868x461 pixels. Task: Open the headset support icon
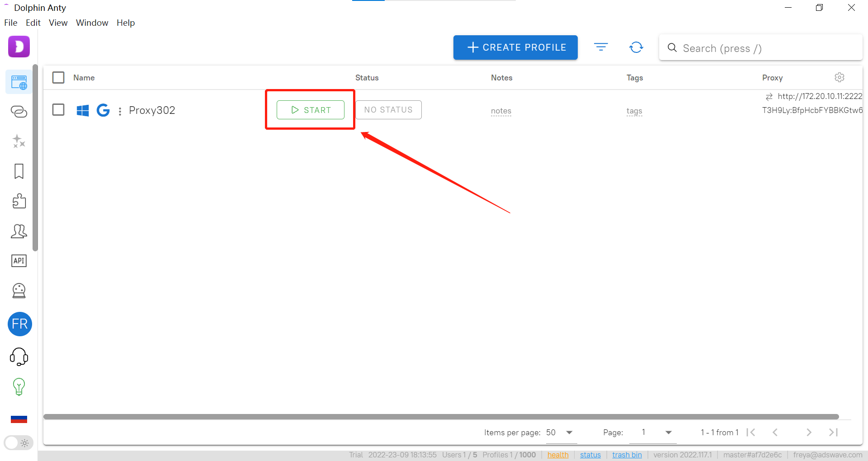point(19,357)
